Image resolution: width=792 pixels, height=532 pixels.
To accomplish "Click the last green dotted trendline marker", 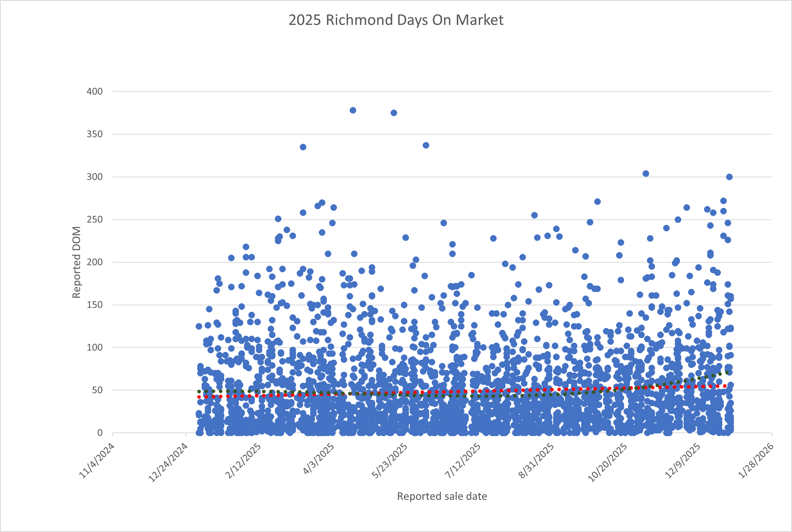I will (x=727, y=373).
